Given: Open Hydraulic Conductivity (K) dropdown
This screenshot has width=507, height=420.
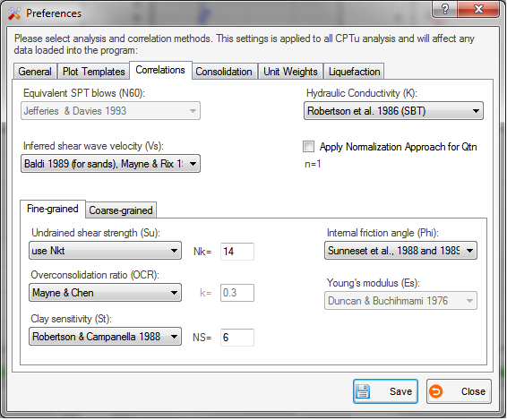Looking at the screenshot, I should tap(393, 111).
